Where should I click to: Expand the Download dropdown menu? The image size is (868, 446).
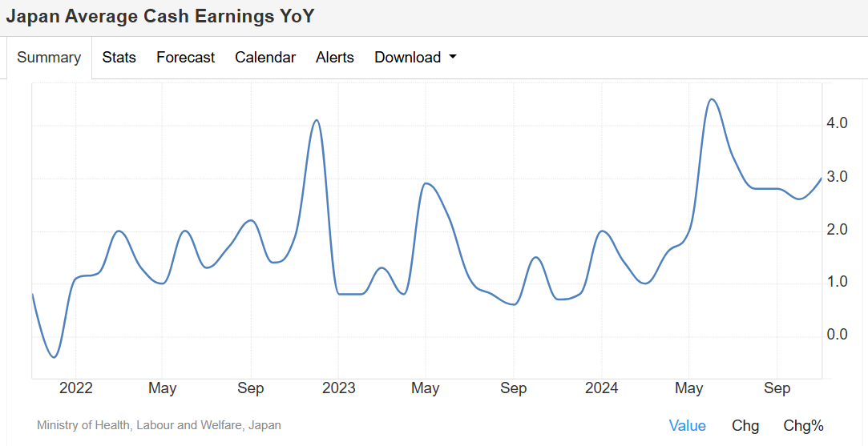(415, 58)
